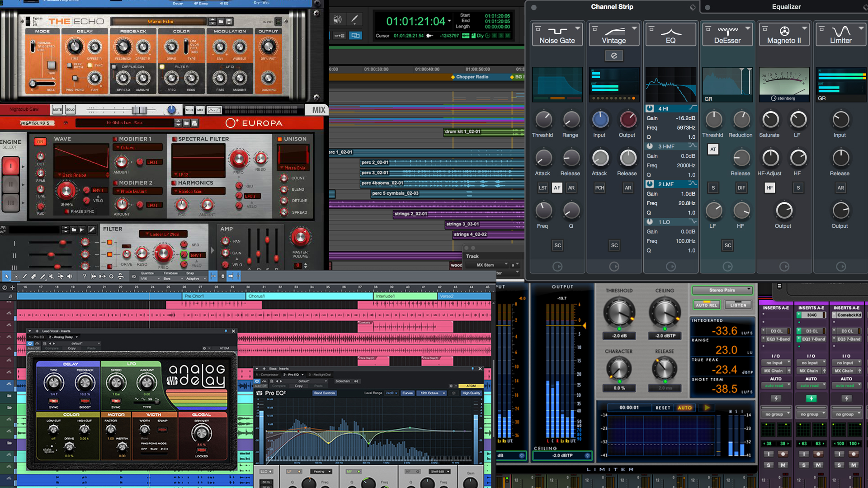
Task: Toggle Sync in The Echo delay section
Action: pyautogui.click(x=90, y=66)
